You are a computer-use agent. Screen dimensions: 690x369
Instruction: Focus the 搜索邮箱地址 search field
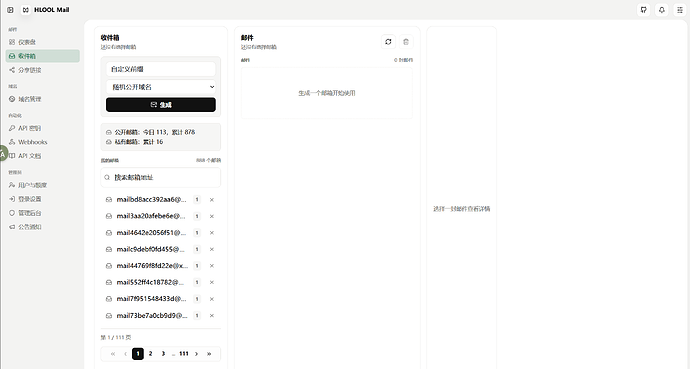coord(161,177)
